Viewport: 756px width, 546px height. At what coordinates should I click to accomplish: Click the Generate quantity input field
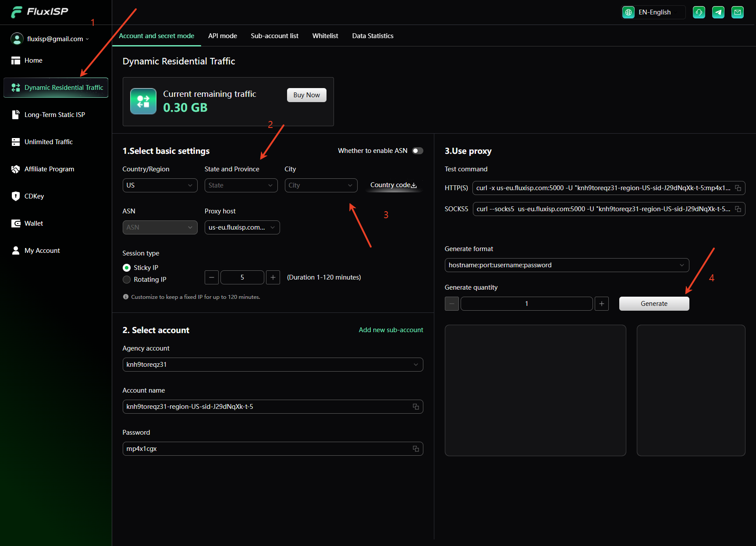click(527, 304)
